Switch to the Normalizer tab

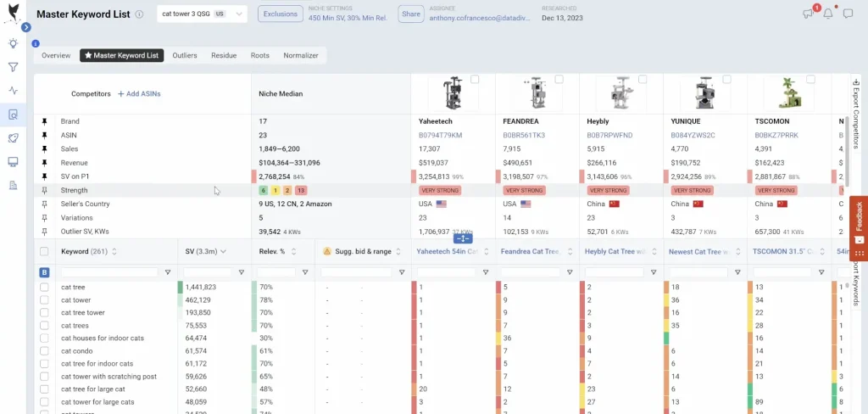[x=301, y=55]
